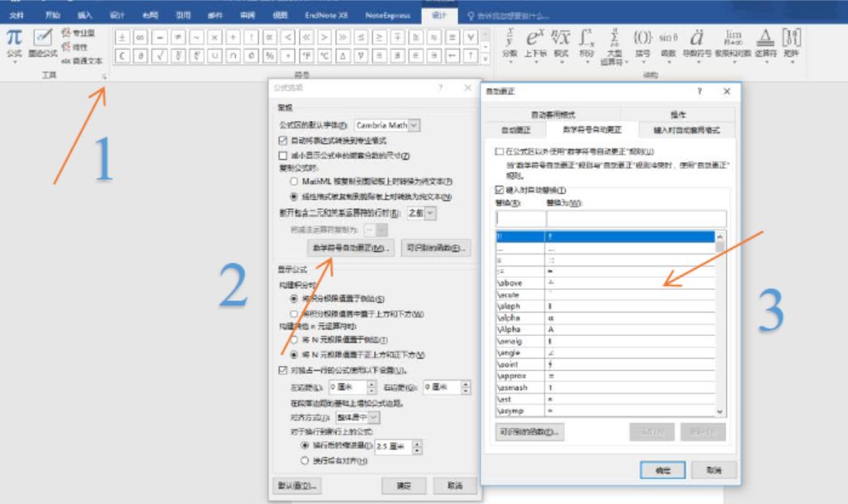This screenshot has width=848, height=504.
Task: Toggle use settings for standalone-line equations checkbox
Action: [282, 370]
